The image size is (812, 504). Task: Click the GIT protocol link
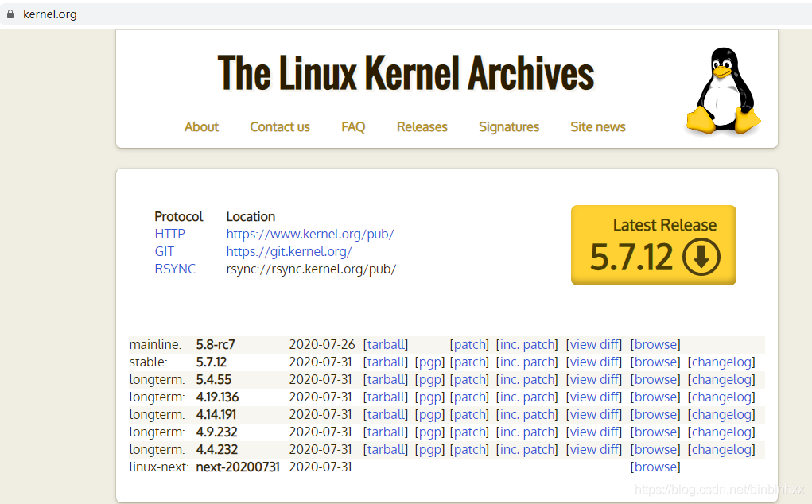coord(164,251)
